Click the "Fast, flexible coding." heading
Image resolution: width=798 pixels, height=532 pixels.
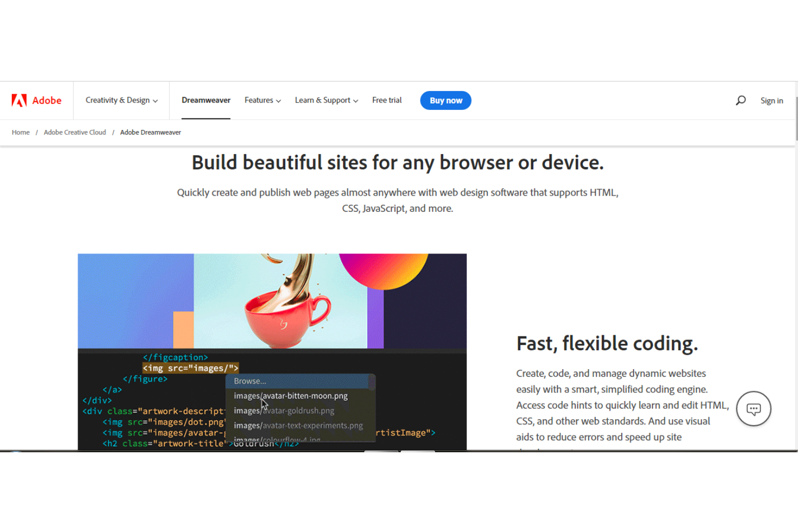607,343
